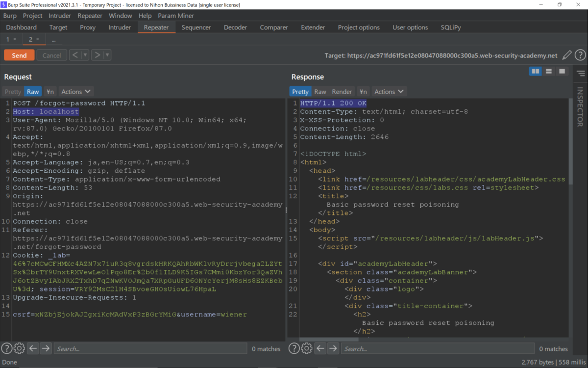Open the Param Miner menu
The height and width of the screenshot is (368, 588).
click(x=176, y=16)
